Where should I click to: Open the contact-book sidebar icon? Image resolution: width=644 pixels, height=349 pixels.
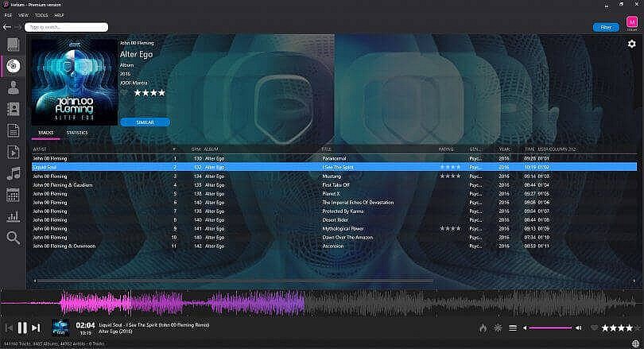[x=14, y=109]
